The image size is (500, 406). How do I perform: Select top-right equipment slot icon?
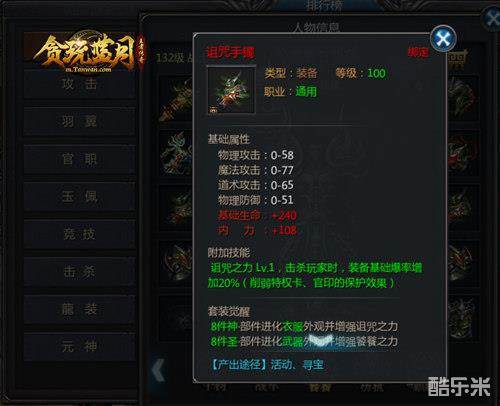coord(463,99)
